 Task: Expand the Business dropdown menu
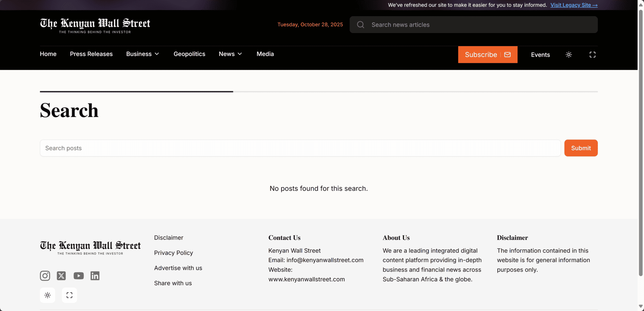[143, 54]
